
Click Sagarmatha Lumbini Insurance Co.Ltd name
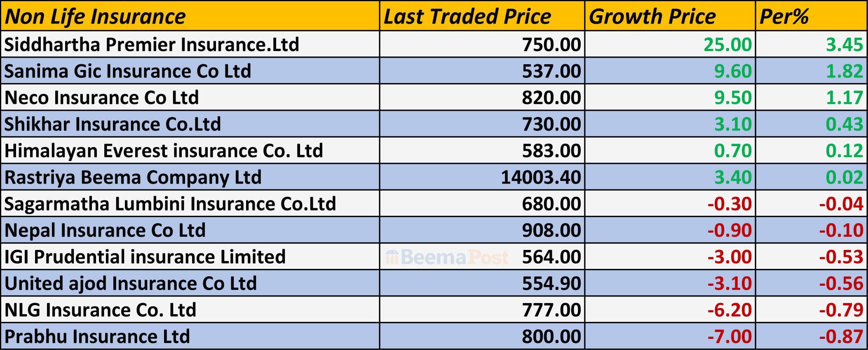tap(170, 204)
